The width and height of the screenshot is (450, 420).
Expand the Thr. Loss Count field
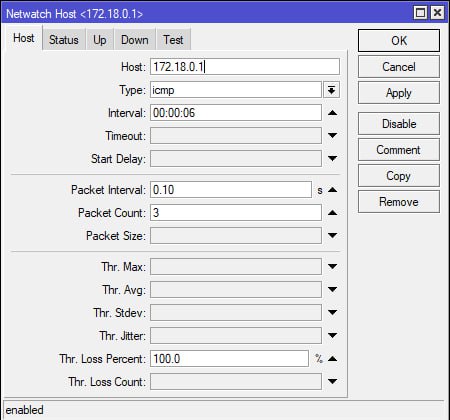pos(332,381)
